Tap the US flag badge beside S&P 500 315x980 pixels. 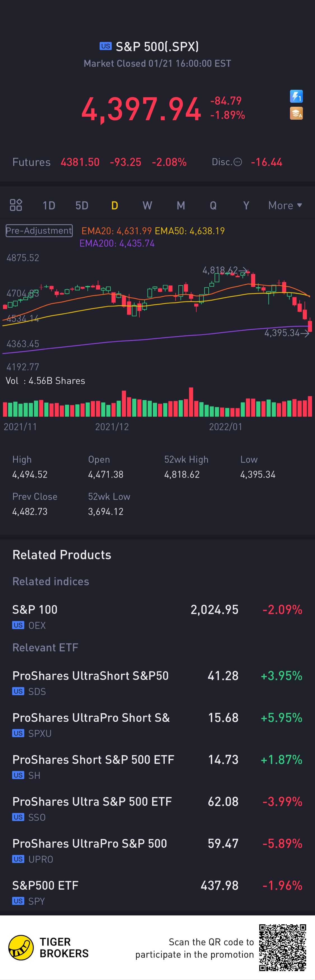(106, 46)
